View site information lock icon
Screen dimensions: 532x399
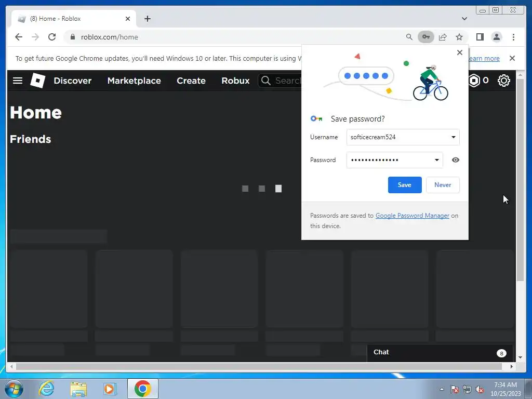click(72, 37)
